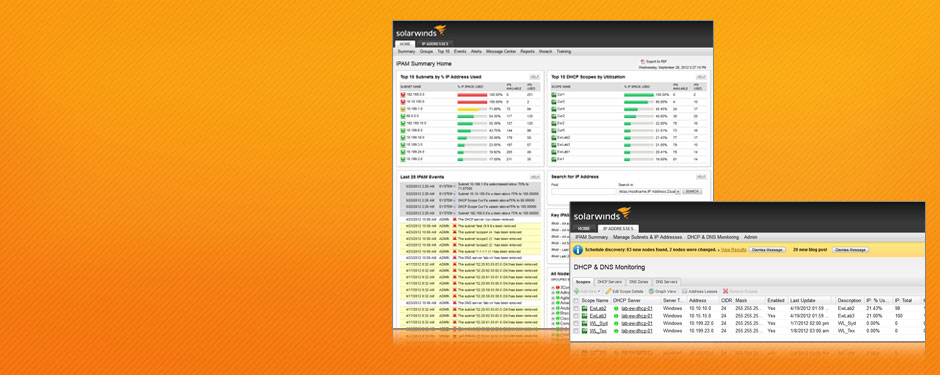Click yellow subnet icon in third subnet row

pos(403,109)
